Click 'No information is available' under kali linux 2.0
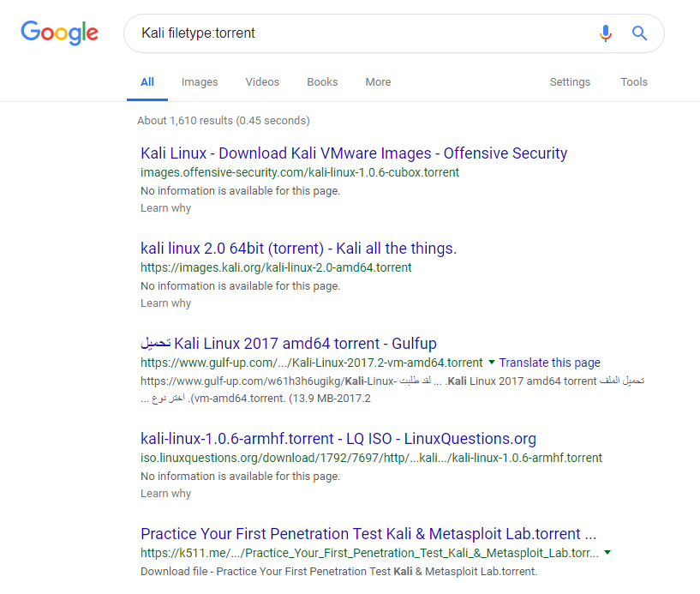Viewport: 700px width, 594px height. (x=240, y=285)
